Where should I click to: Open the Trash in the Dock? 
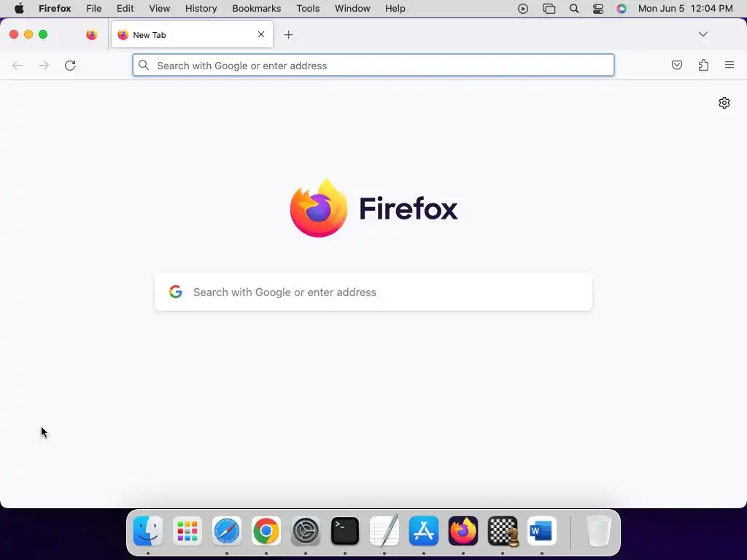598,531
